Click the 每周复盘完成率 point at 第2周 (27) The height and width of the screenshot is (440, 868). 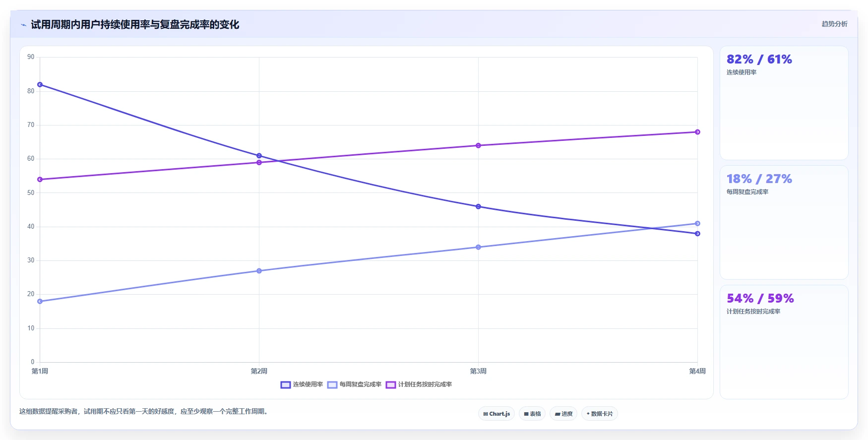pos(259,271)
